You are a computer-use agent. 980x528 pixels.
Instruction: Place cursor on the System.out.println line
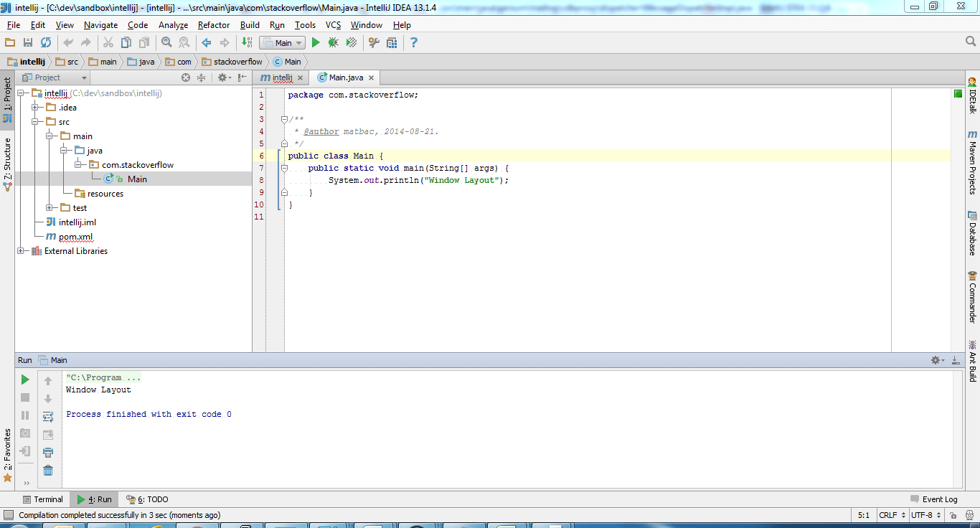(x=418, y=180)
